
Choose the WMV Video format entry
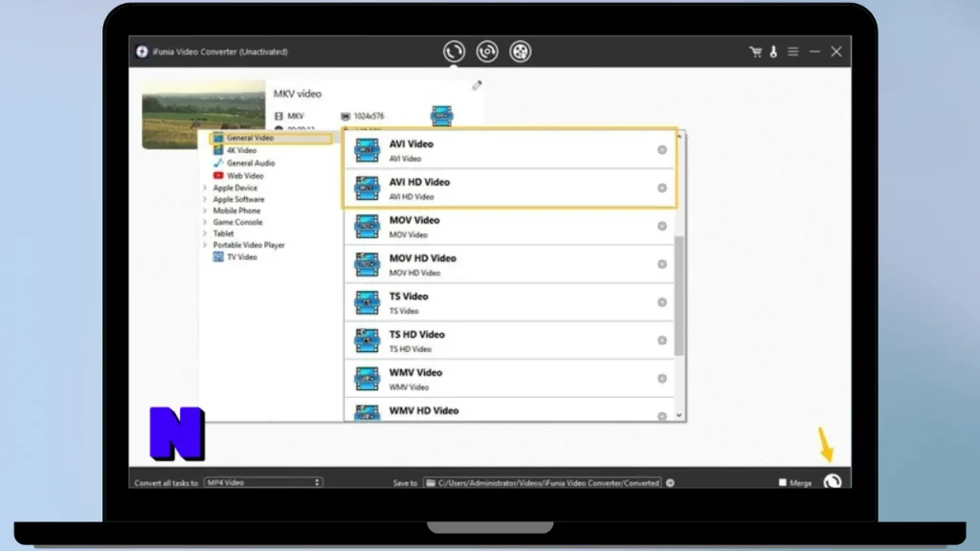point(509,379)
